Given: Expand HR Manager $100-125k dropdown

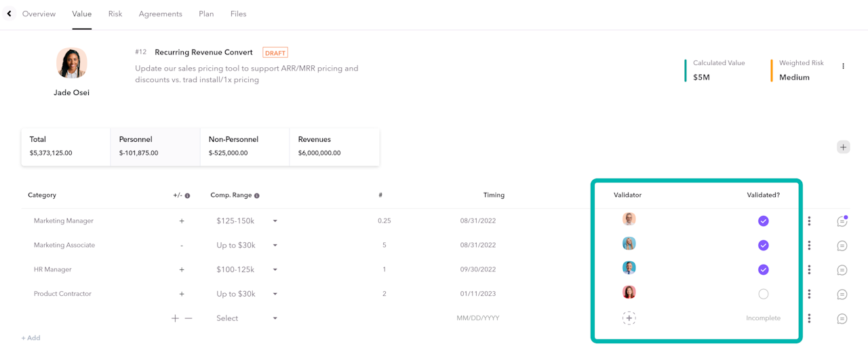Looking at the screenshot, I should point(275,270).
